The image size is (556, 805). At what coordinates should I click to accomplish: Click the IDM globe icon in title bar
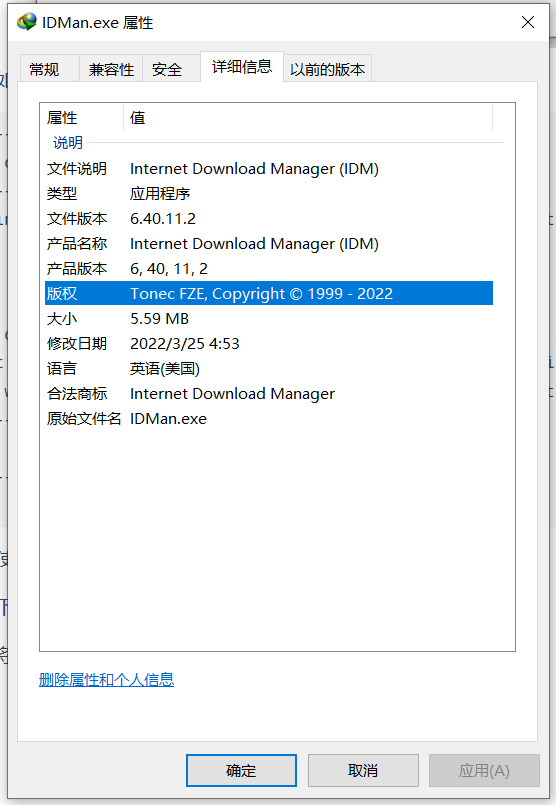coord(27,22)
